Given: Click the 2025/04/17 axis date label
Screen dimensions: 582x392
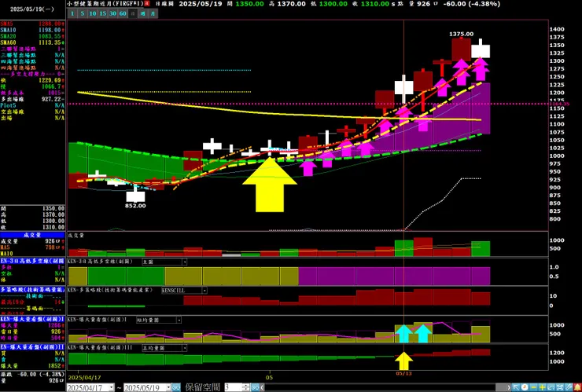Looking at the screenshot, I should tap(86, 378).
